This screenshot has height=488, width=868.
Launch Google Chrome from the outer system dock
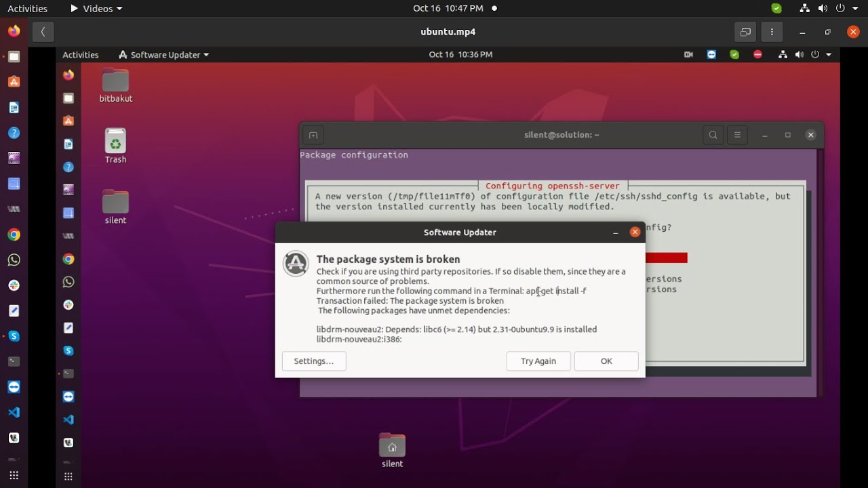pyautogui.click(x=14, y=235)
